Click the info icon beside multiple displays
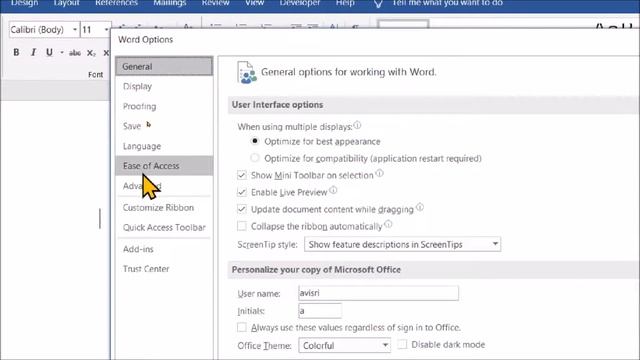640x360 pixels. coord(357,125)
